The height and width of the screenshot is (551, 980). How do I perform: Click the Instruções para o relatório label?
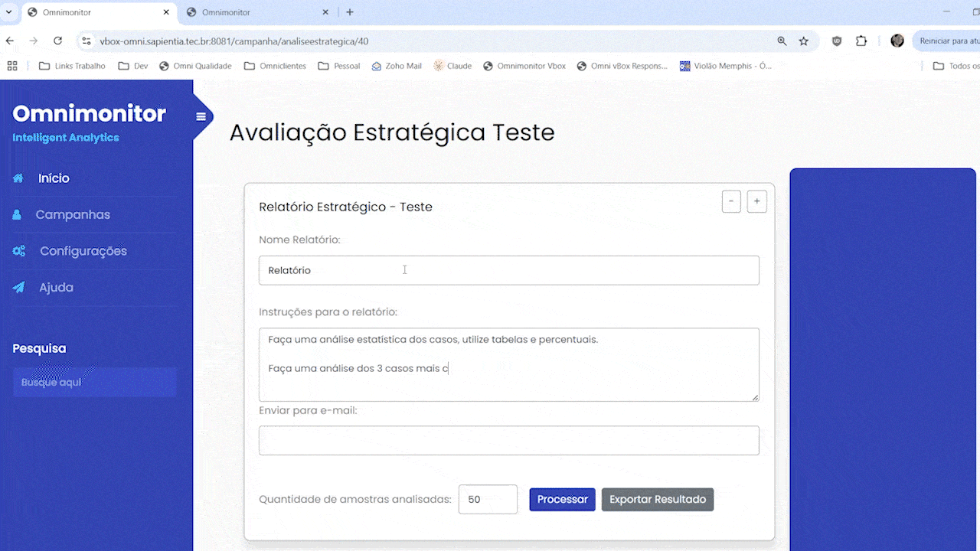click(328, 312)
